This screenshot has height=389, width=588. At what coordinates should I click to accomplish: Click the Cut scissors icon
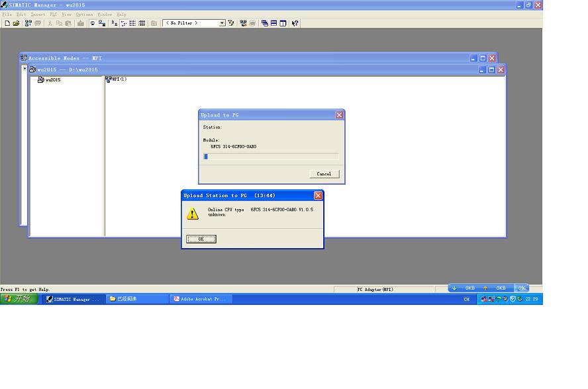[x=50, y=23]
